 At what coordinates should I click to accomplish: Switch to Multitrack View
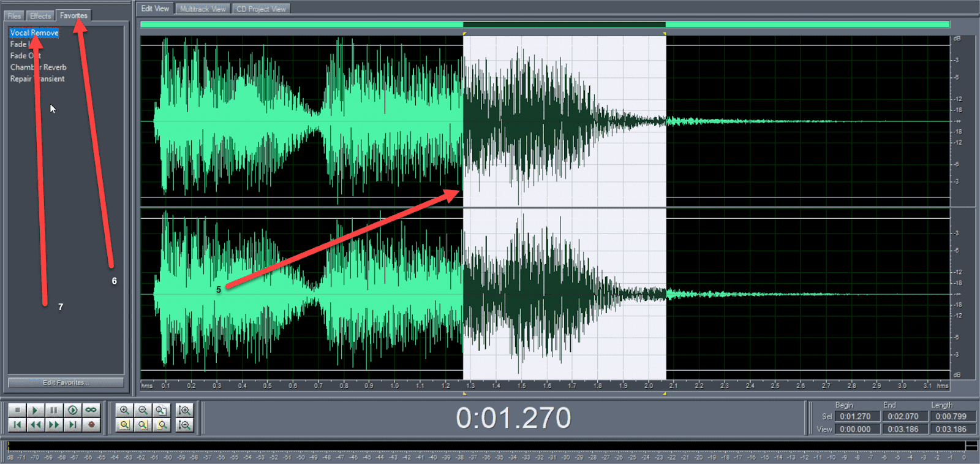[x=203, y=9]
